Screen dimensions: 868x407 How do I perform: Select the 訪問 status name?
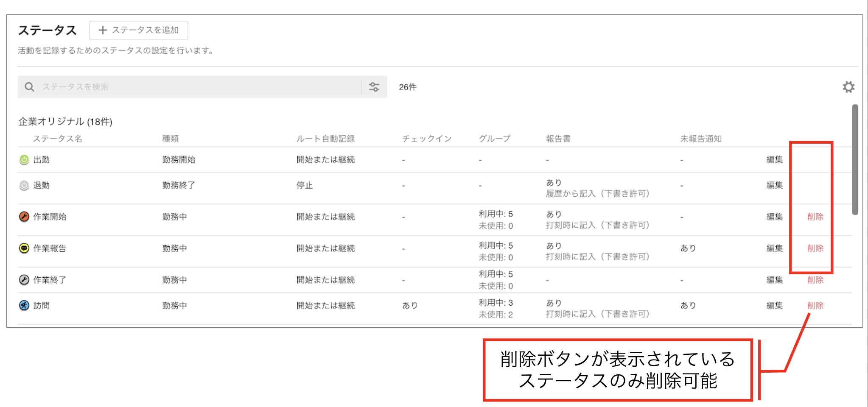[42, 305]
